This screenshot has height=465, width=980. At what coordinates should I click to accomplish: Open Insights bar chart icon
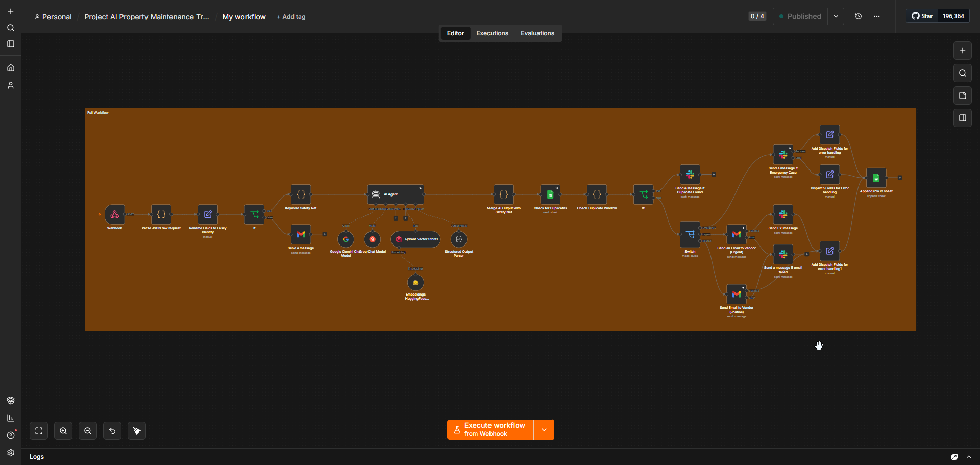tap(11, 418)
